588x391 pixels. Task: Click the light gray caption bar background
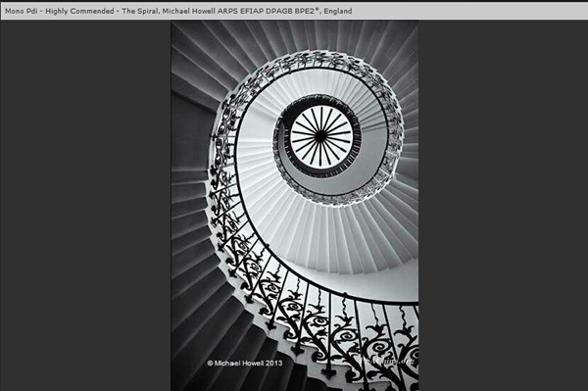(x=468, y=11)
